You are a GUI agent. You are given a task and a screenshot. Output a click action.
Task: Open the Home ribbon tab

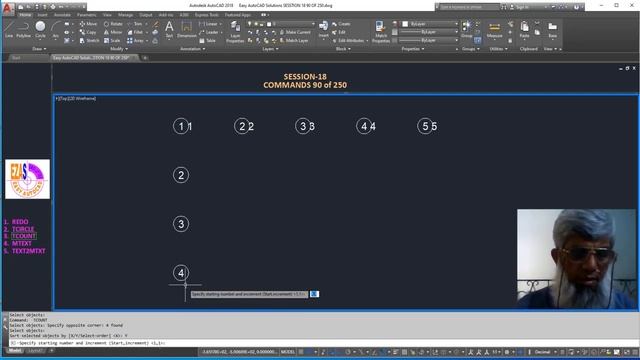[x=25, y=15]
